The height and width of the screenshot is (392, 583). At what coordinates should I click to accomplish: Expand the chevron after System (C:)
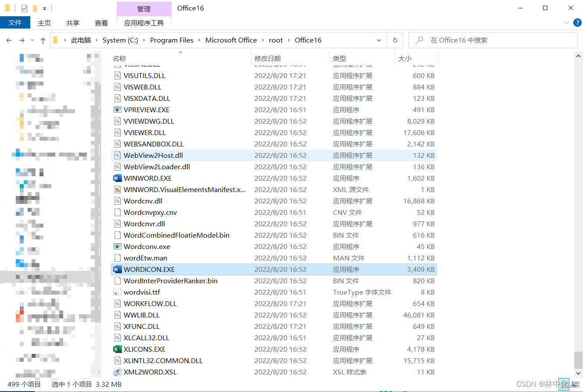[x=144, y=40]
